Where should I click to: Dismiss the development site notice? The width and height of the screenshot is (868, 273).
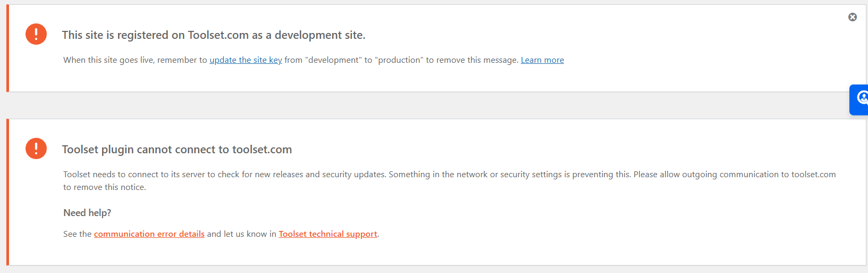(853, 17)
